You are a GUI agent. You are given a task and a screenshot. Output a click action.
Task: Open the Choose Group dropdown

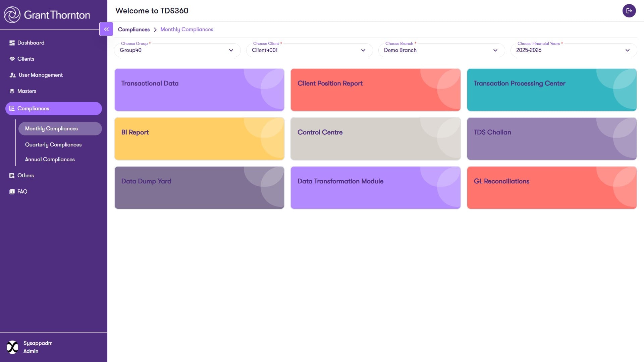coord(177,50)
